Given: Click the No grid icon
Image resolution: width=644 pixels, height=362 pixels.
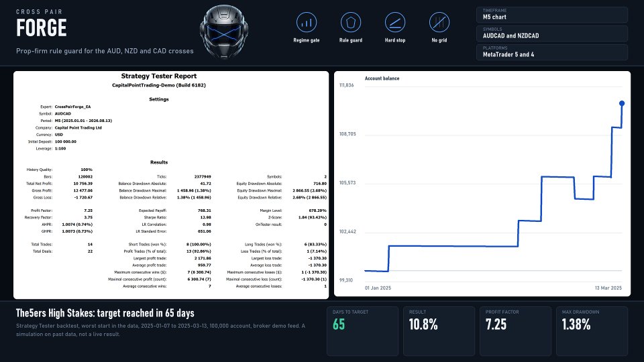Looking at the screenshot, I should [x=439, y=22].
